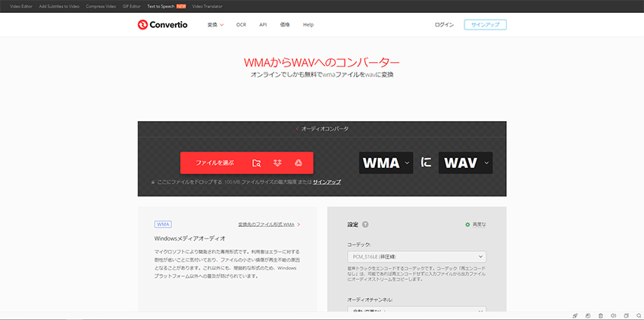
Task: Click the red arrow after 変換先のファイル形式 WMA
Action: coord(299,225)
